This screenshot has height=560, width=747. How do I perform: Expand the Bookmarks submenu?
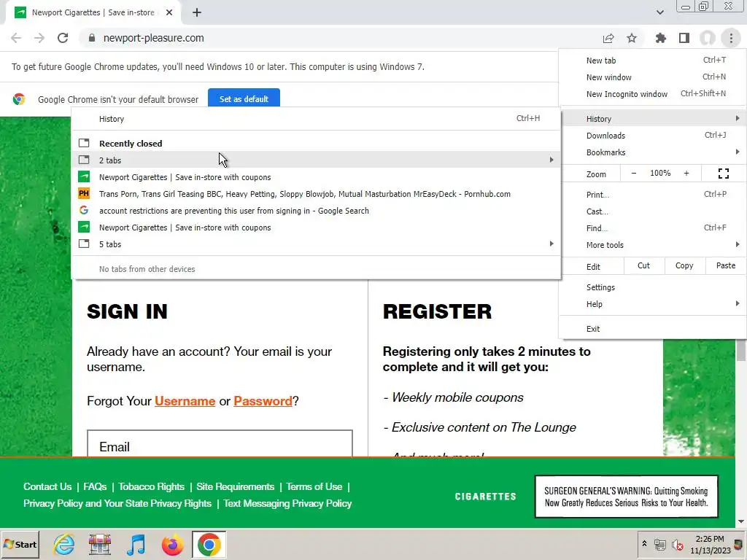(x=652, y=152)
